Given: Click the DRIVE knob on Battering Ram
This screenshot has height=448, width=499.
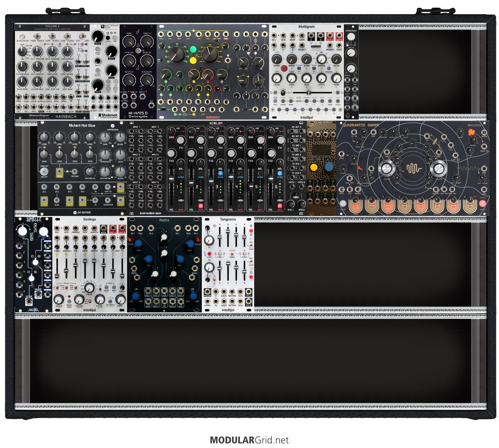Looking at the screenshot, I should pos(98,36).
